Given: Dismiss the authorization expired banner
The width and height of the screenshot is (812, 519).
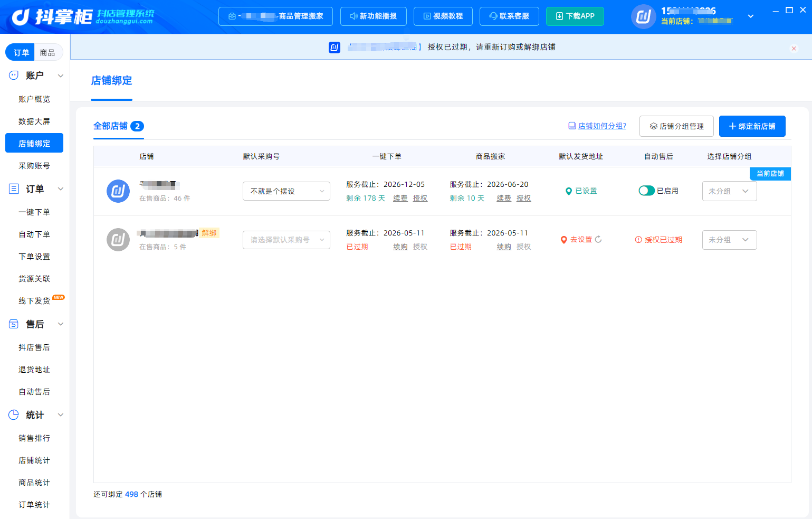Looking at the screenshot, I should (x=794, y=49).
